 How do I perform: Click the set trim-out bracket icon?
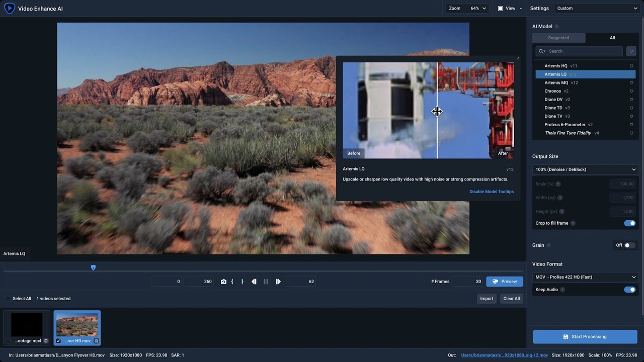tap(243, 282)
